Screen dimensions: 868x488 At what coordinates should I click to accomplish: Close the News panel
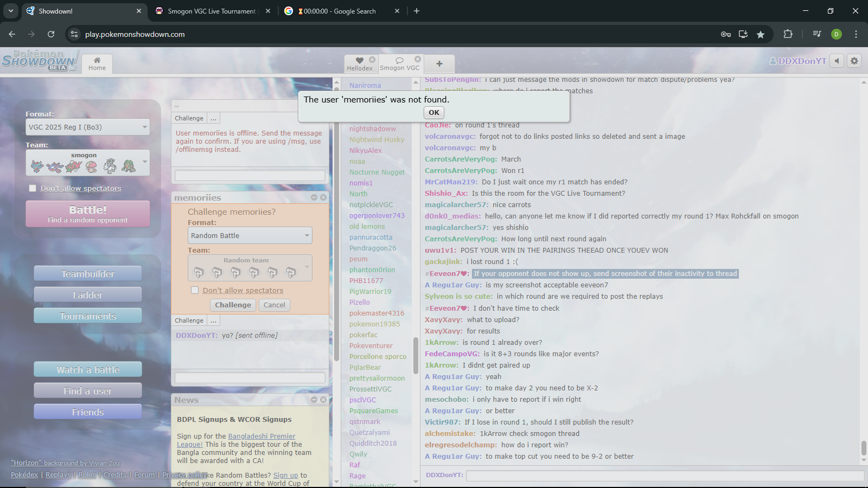323,400
